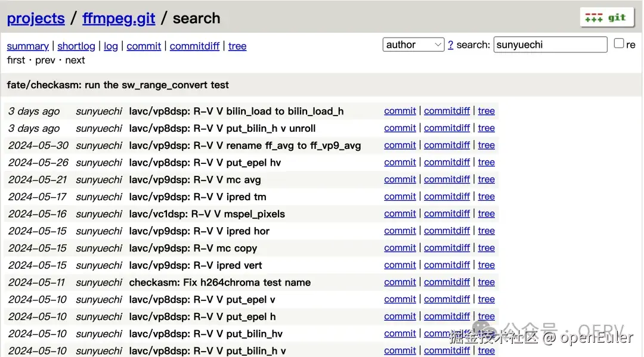
Task: Focus the search field containing sunyuechi
Action: (x=550, y=44)
